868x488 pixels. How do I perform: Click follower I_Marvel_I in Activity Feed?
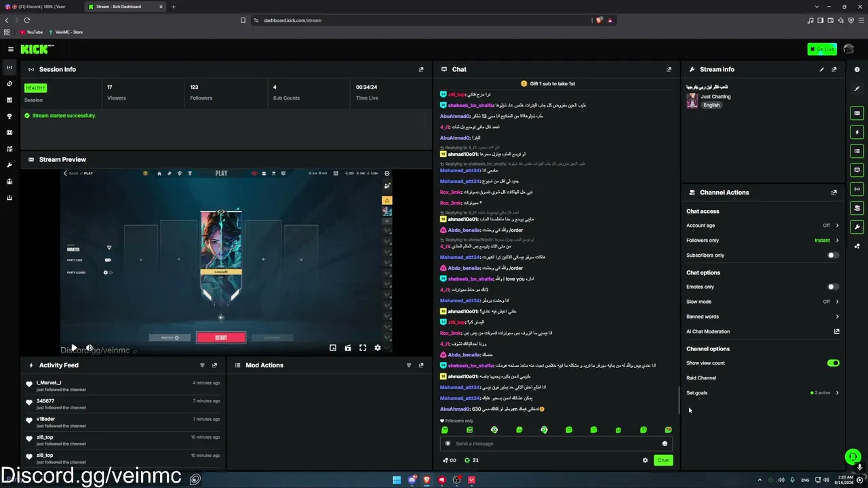coord(49,383)
